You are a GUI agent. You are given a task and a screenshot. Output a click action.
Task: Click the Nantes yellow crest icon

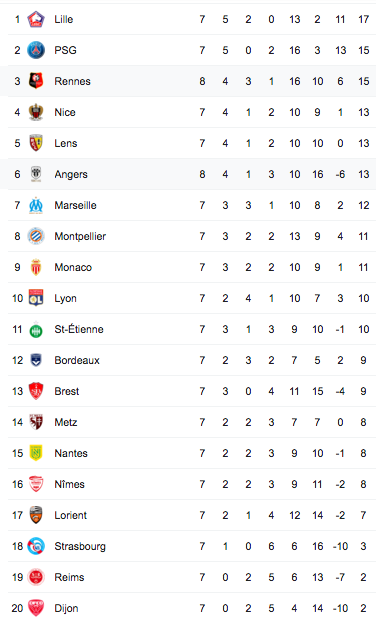pos(36,453)
